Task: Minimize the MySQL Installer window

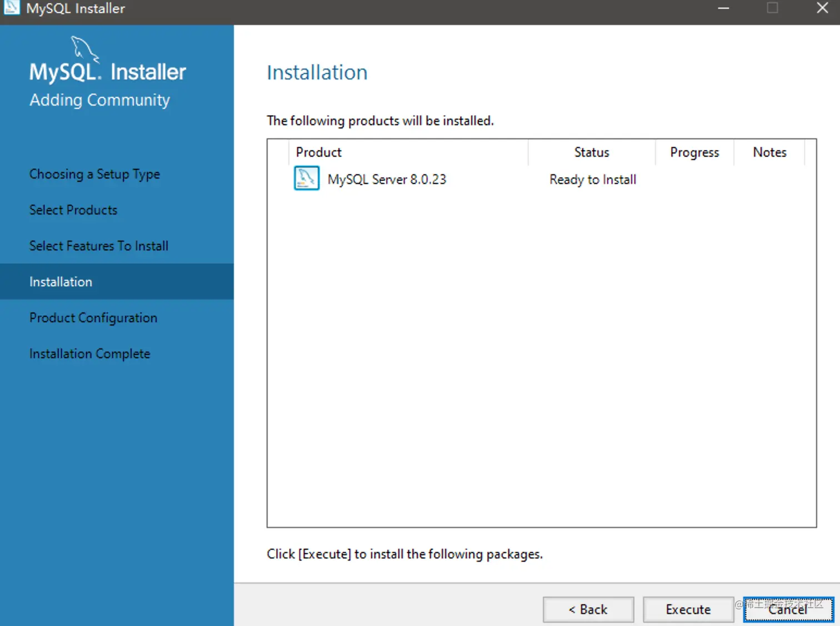Action: tap(723, 8)
